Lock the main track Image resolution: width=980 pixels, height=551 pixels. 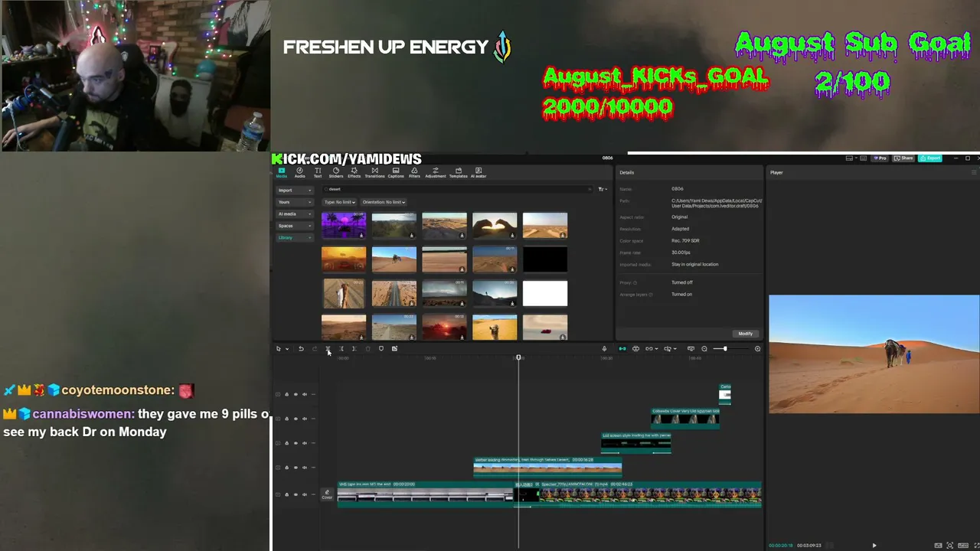pyautogui.click(x=287, y=494)
